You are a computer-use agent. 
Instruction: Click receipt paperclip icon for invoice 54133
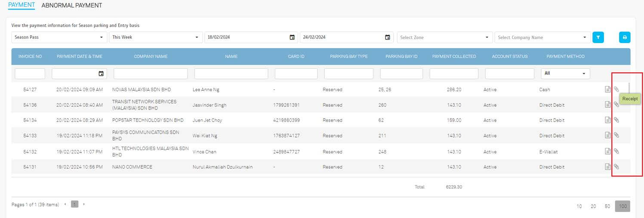point(616,135)
